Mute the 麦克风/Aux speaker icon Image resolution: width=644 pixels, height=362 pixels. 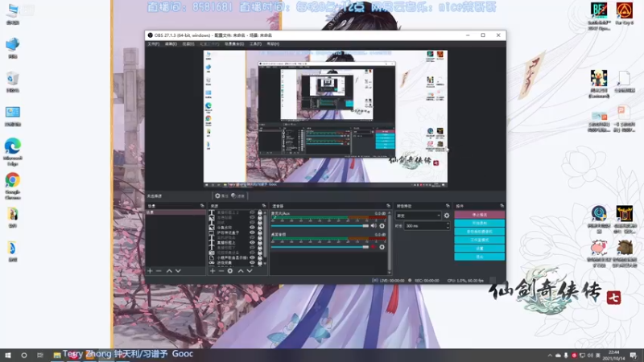(374, 226)
